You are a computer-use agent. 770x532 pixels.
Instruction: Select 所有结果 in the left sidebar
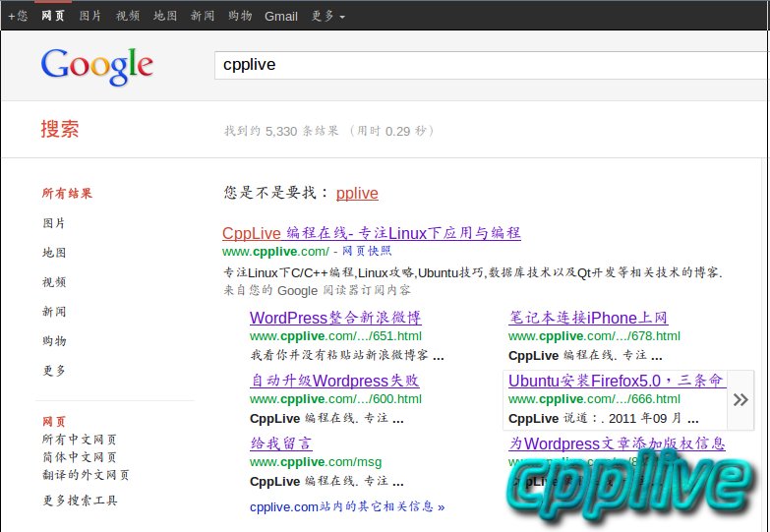pos(67,194)
